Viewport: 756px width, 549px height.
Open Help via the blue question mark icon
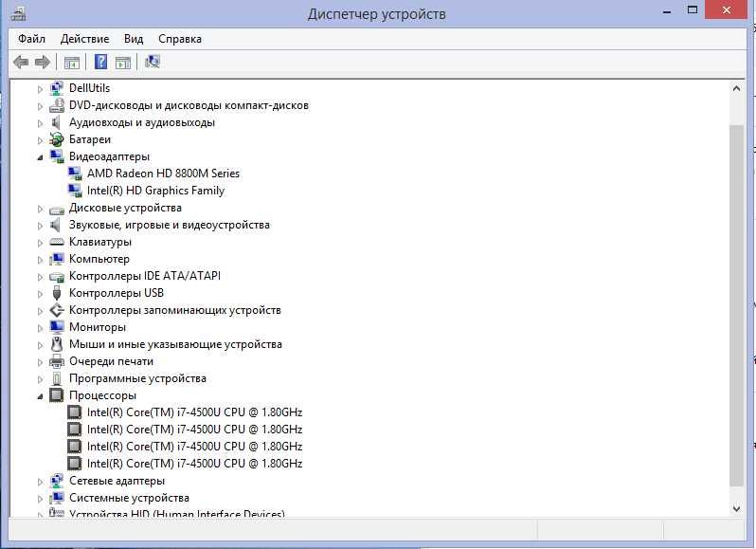(100, 62)
